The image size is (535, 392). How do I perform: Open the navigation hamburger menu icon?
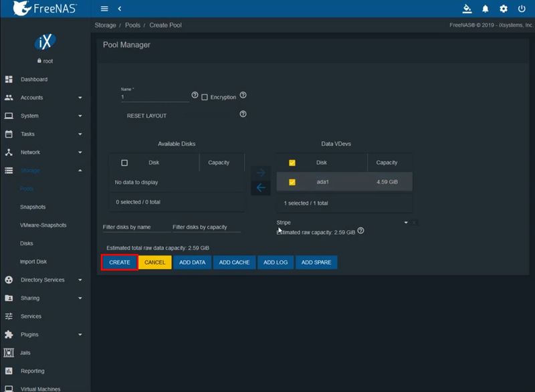coord(104,9)
